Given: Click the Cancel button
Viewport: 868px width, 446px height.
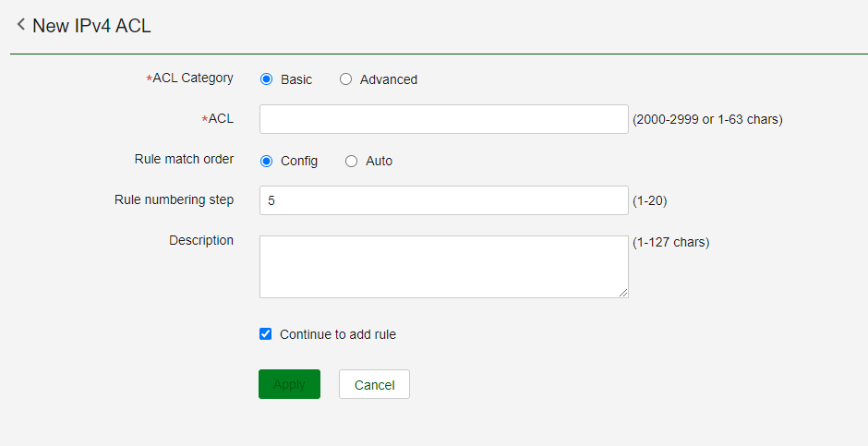Looking at the screenshot, I should click(x=374, y=384).
